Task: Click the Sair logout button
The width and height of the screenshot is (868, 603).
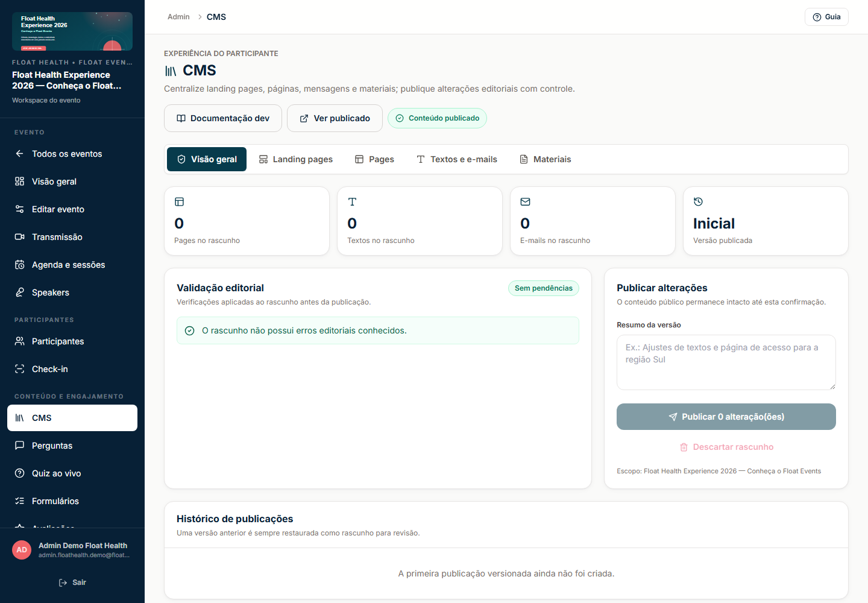Action: click(x=72, y=582)
